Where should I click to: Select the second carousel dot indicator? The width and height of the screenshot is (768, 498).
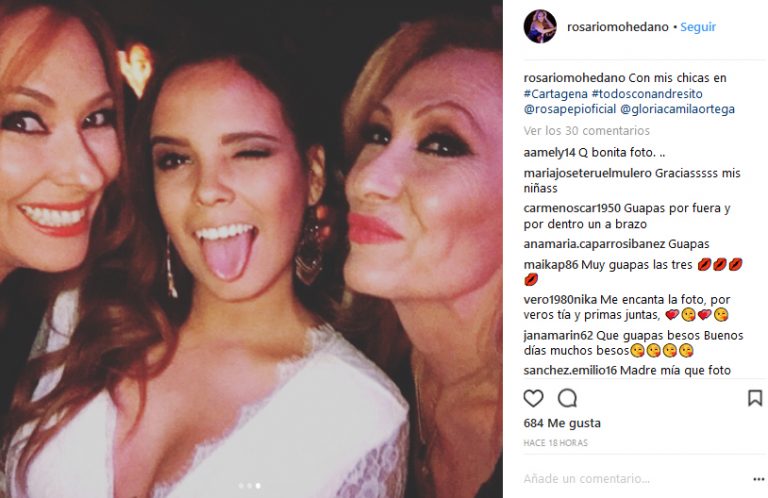249,486
